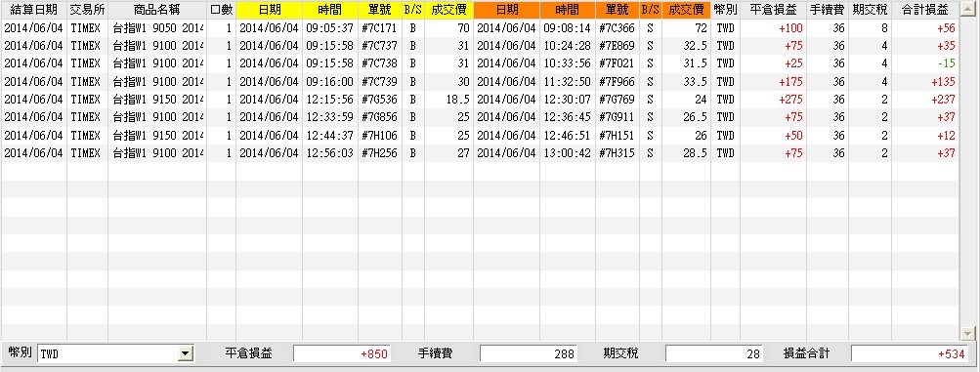
Task: Click the 期交稅 column header
Action: (870, 10)
